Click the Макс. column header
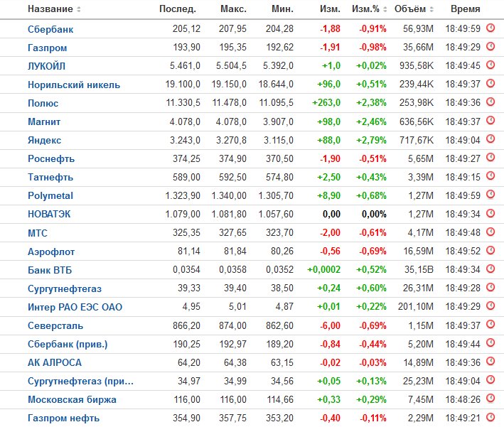The height and width of the screenshot is (427, 504). (233, 9)
